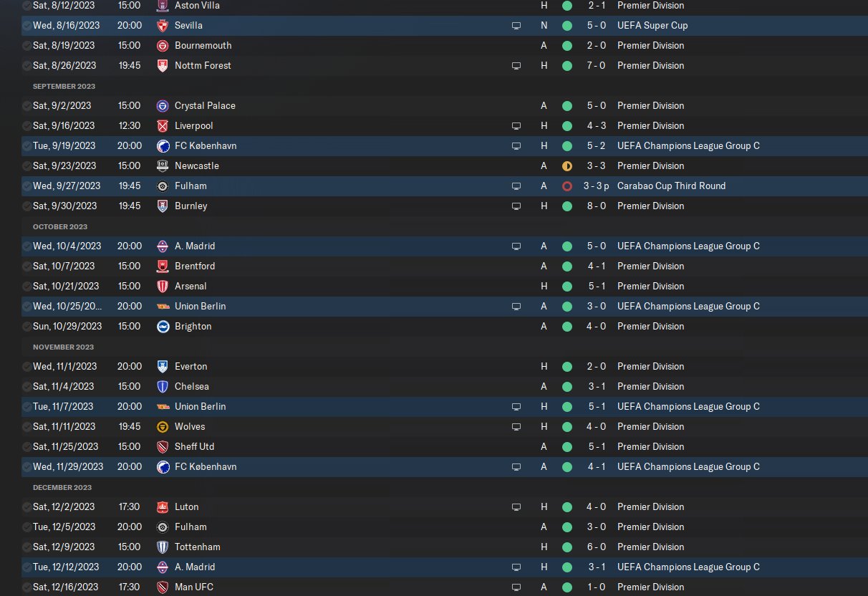Open the UEFA Super Cup competition link
The height and width of the screenshot is (596, 868).
point(652,25)
